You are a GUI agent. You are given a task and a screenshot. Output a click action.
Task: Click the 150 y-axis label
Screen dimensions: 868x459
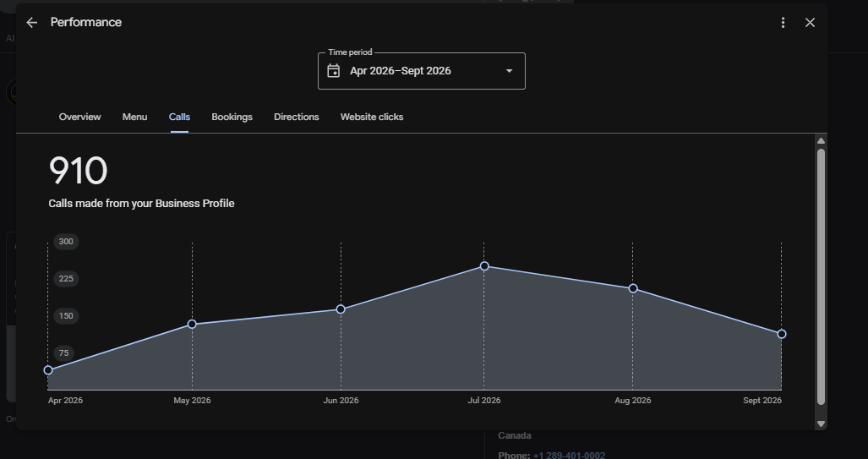[x=66, y=316]
